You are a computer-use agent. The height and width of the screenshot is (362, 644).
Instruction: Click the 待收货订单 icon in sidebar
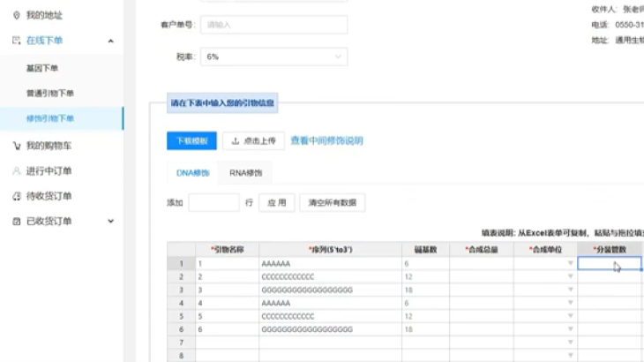(x=17, y=196)
